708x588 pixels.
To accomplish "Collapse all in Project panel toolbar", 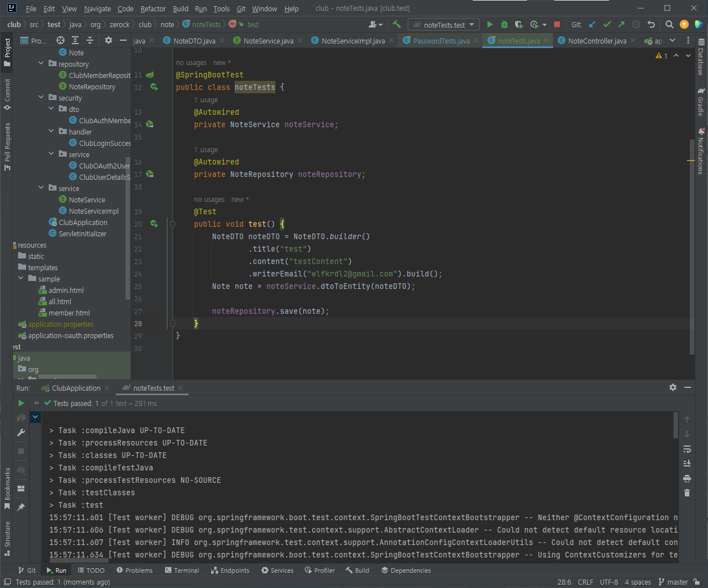I will point(90,40).
